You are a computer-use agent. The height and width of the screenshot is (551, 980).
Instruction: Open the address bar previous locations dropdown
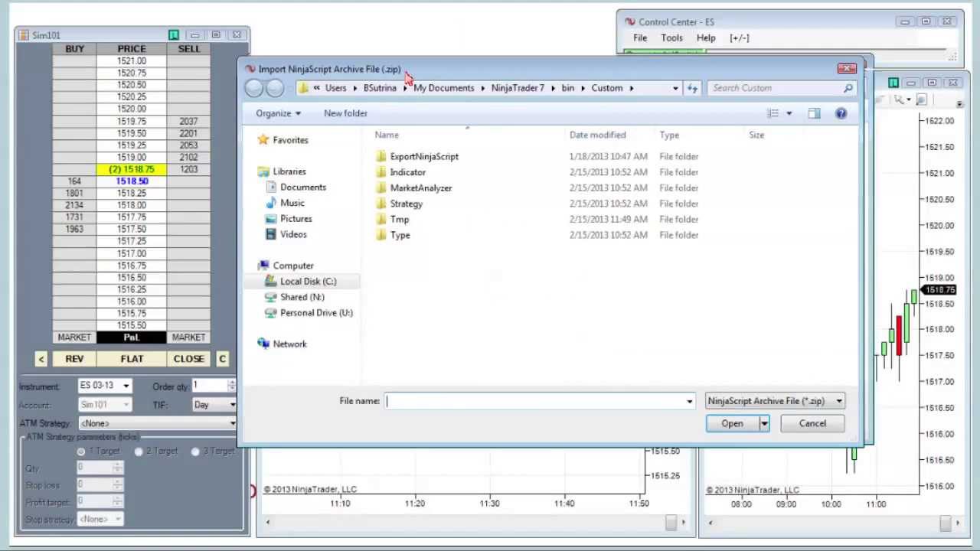pos(675,88)
